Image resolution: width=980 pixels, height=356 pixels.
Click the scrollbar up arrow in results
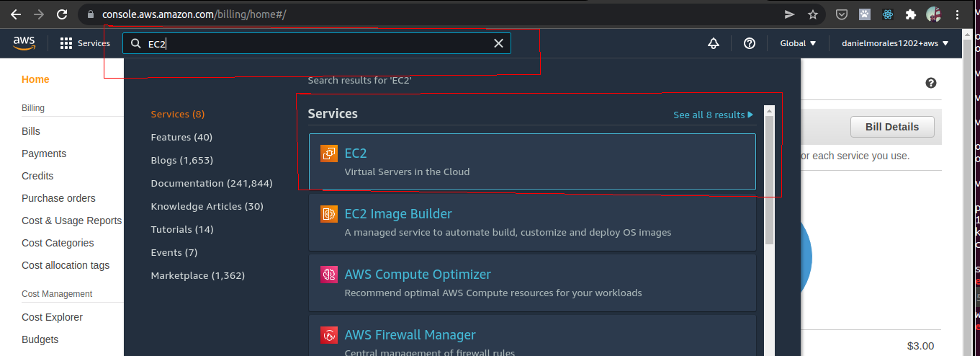[769, 111]
